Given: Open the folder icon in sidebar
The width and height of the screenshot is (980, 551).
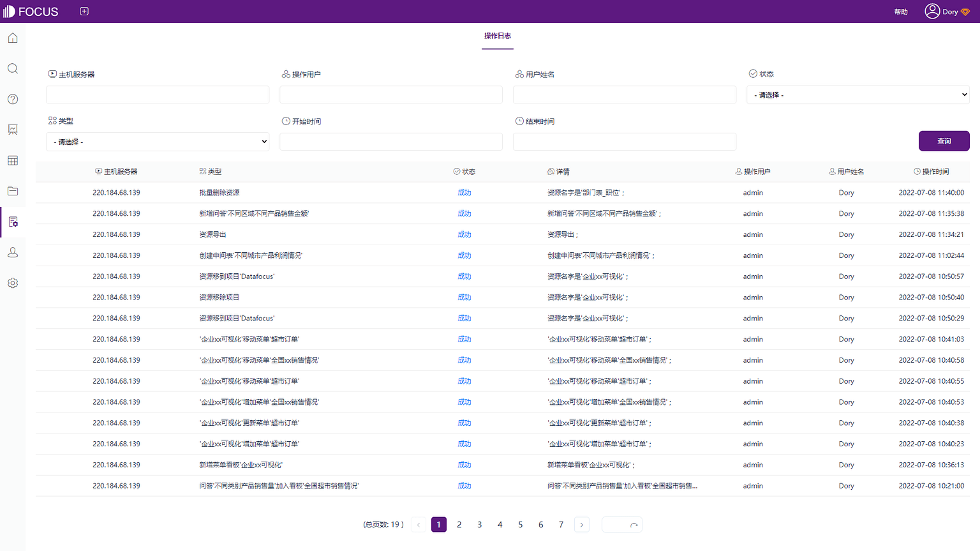Looking at the screenshot, I should (x=13, y=191).
